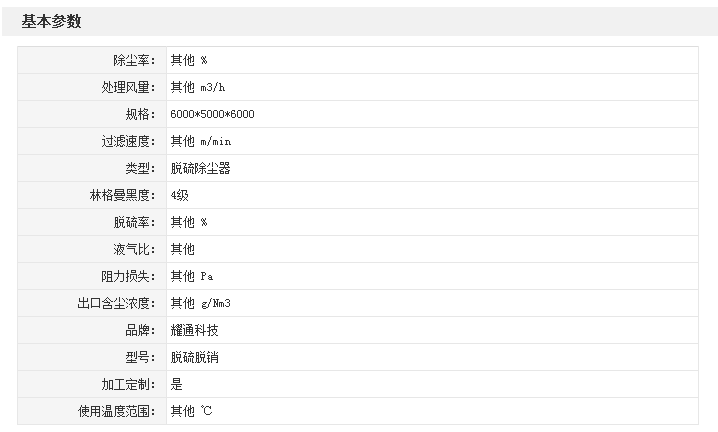718x432 pixels.
Task: Click the 耀通科技 brand value
Action: (x=194, y=330)
